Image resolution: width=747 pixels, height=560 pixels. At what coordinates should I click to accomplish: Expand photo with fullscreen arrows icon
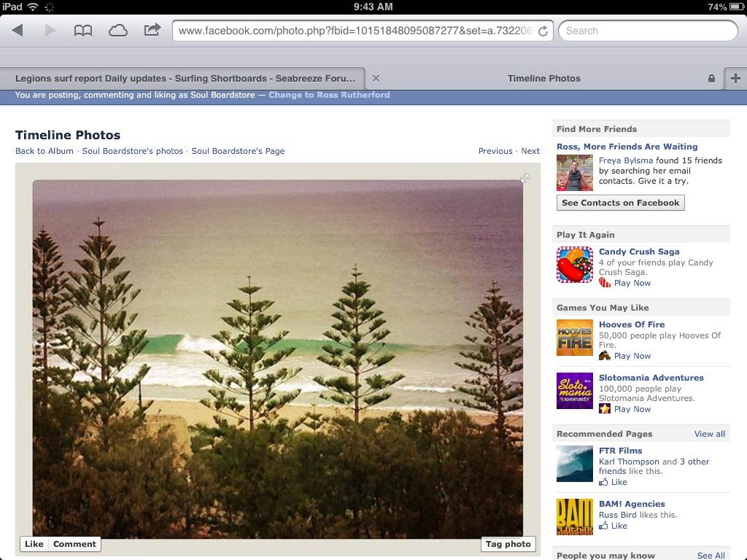pyautogui.click(x=525, y=178)
